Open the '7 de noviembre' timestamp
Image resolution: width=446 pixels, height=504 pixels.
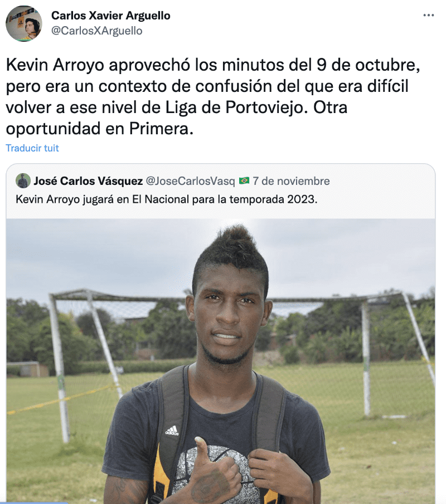291,181
